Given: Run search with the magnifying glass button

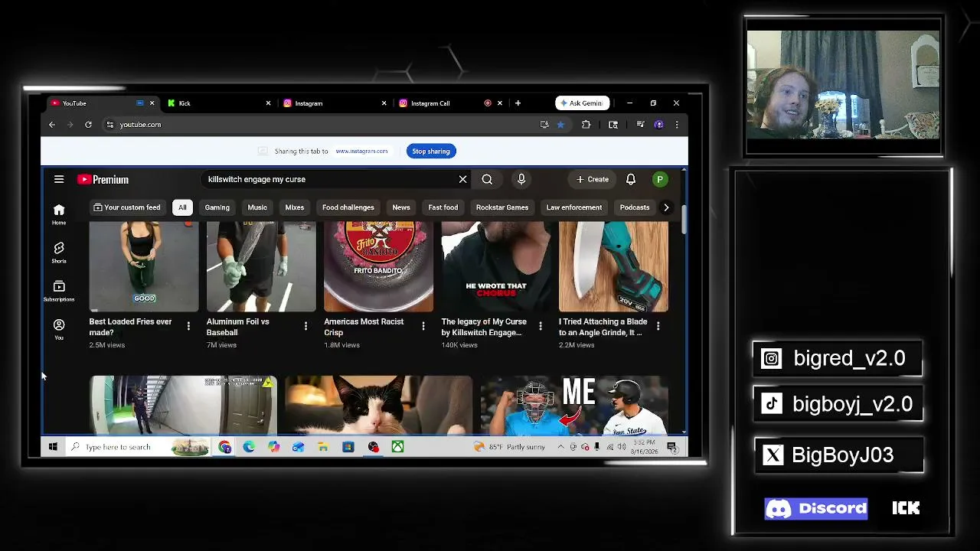Looking at the screenshot, I should coord(487,179).
